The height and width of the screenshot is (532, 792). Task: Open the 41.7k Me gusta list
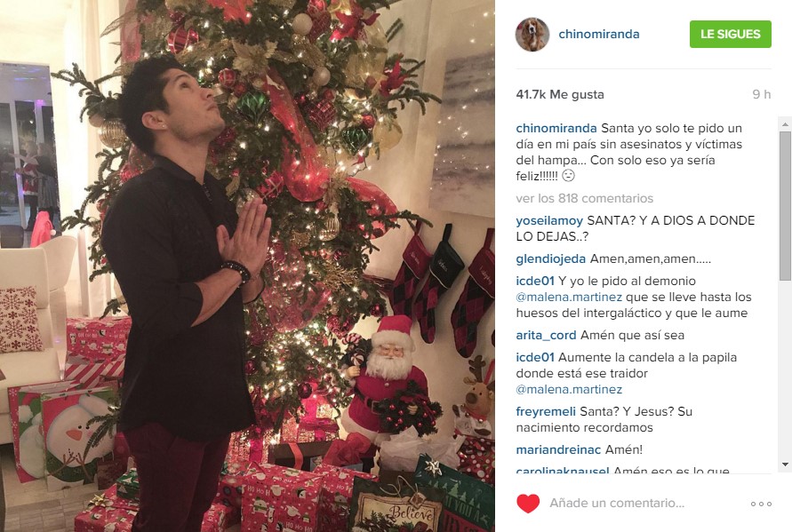pyautogui.click(x=560, y=94)
